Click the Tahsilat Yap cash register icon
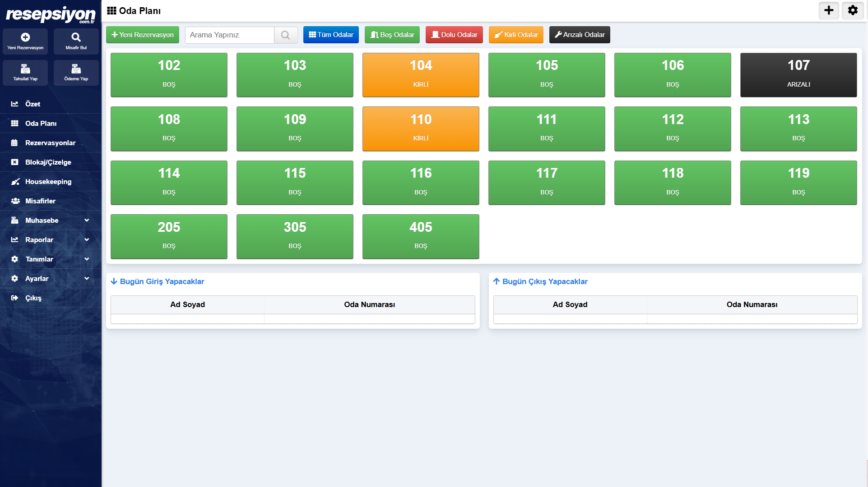Screen dimensions: 868x487 coord(25,69)
